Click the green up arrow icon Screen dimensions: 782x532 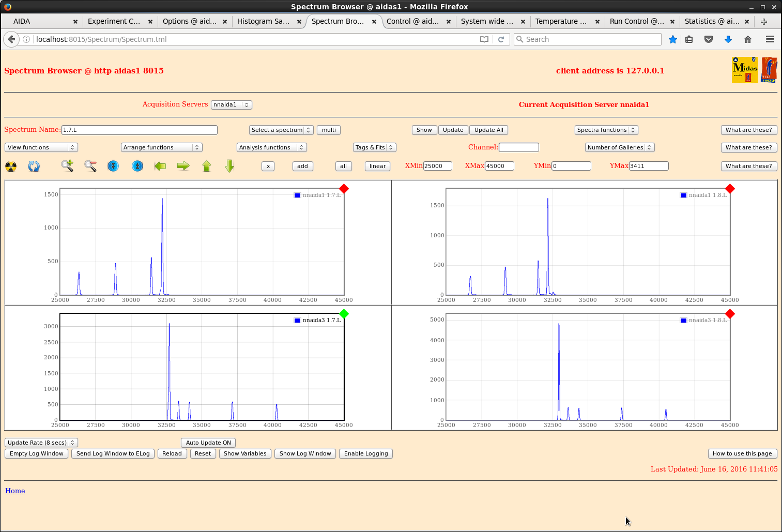[x=207, y=166]
